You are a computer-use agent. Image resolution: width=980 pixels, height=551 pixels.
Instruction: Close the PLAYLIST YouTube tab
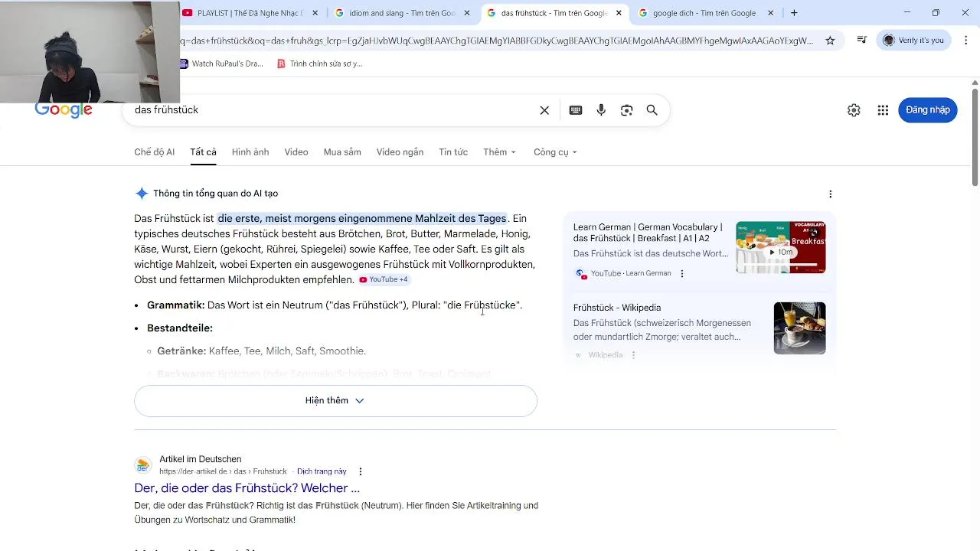click(x=315, y=13)
